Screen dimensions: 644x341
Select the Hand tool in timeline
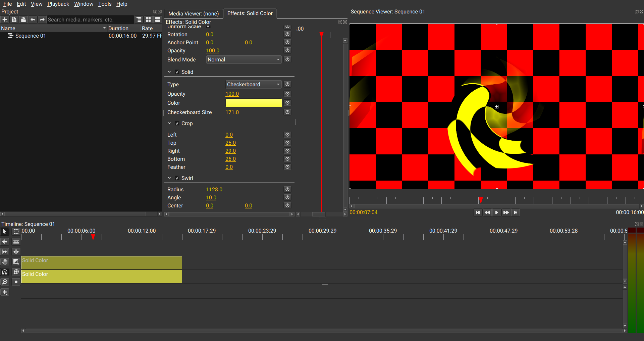(x=5, y=262)
